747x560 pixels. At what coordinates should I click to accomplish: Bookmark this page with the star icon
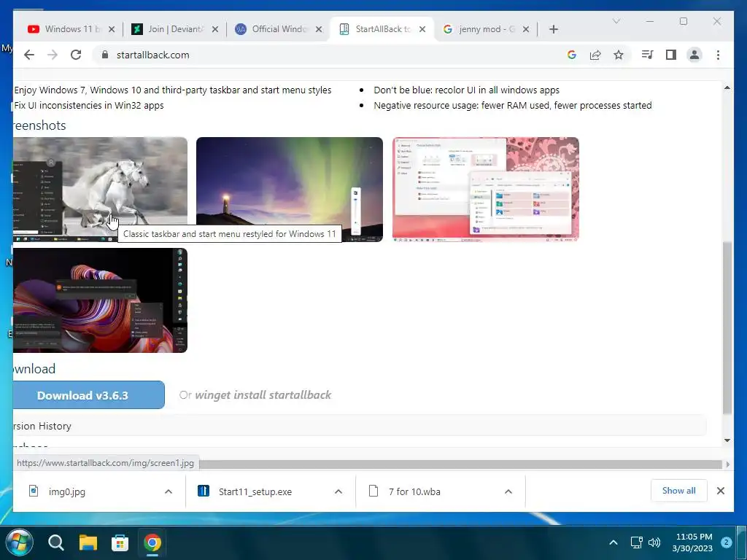pos(619,55)
